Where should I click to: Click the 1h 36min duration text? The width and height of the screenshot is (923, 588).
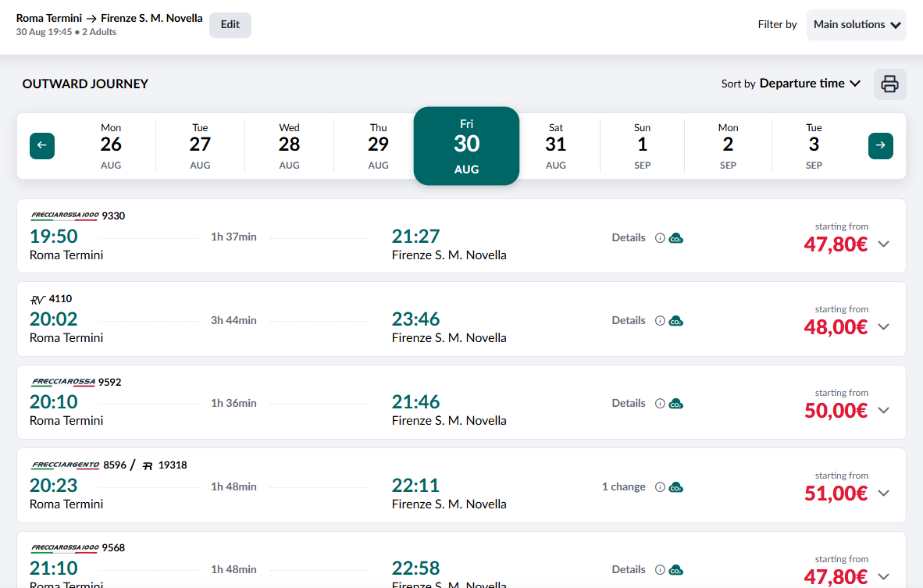233,403
